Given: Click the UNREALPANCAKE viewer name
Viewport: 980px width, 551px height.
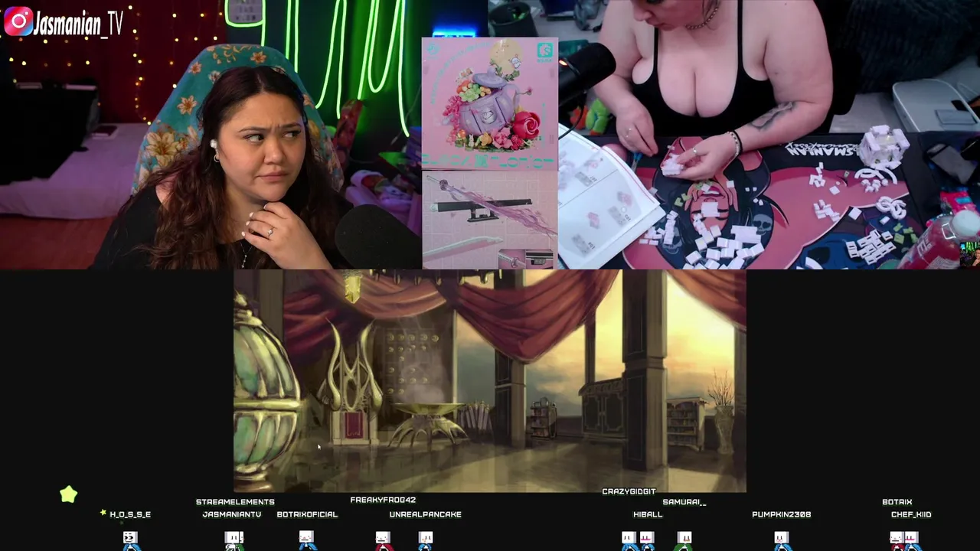Looking at the screenshot, I should click(425, 514).
